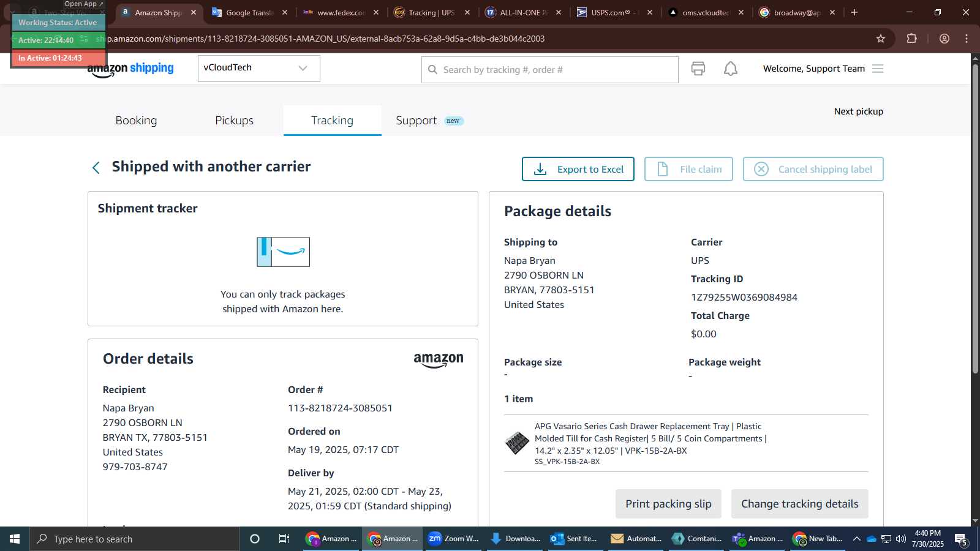Click Print packing slip button
The height and width of the screenshot is (551, 980).
(x=668, y=504)
